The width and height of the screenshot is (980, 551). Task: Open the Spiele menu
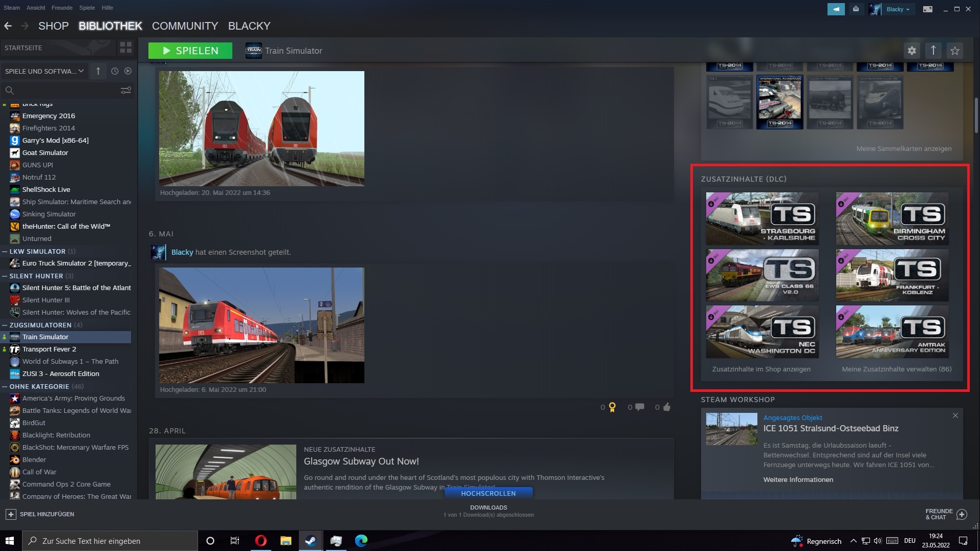[87, 8]
